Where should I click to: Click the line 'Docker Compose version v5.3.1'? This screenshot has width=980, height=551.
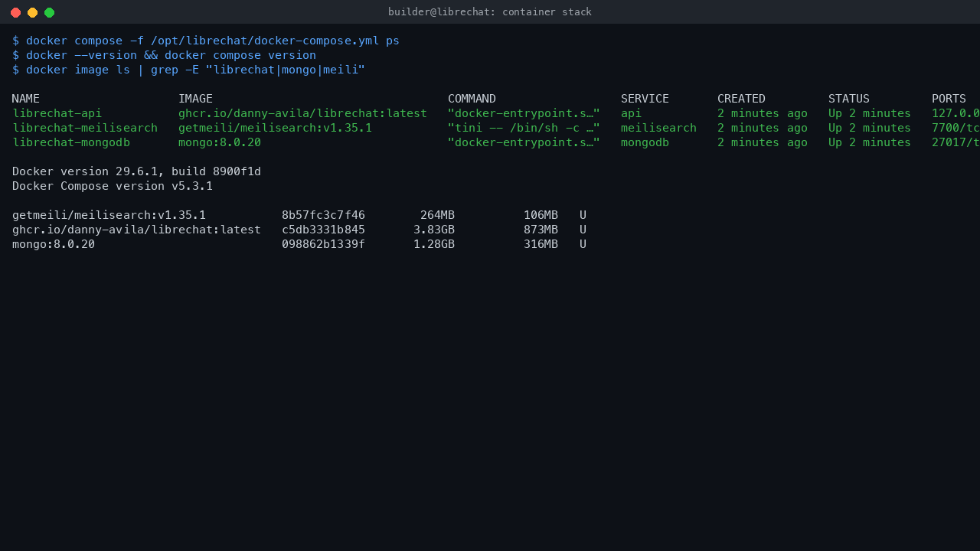pos(113,186)
